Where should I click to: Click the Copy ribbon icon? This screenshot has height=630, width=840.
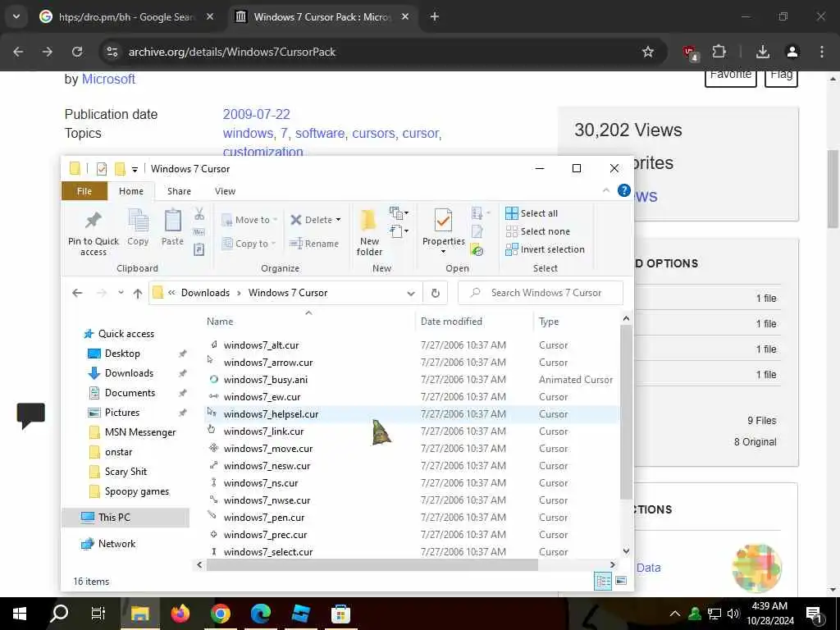point(138,221)
